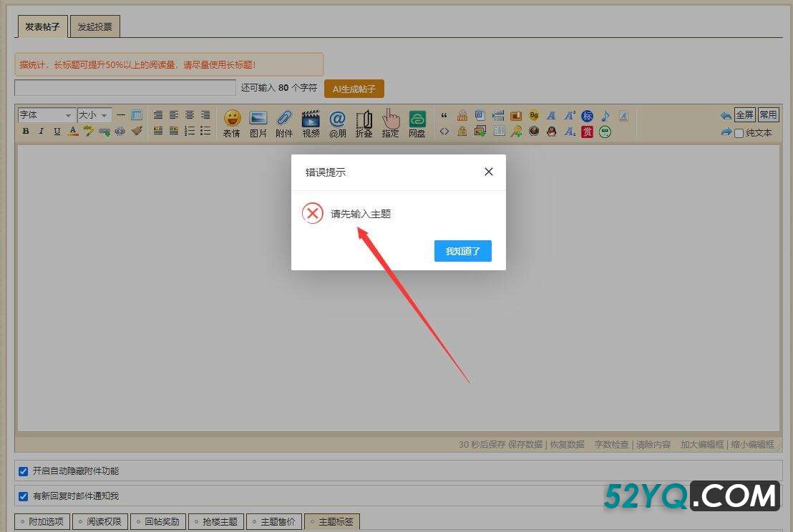Select the 主题标签 tab

tap(331, 522)
